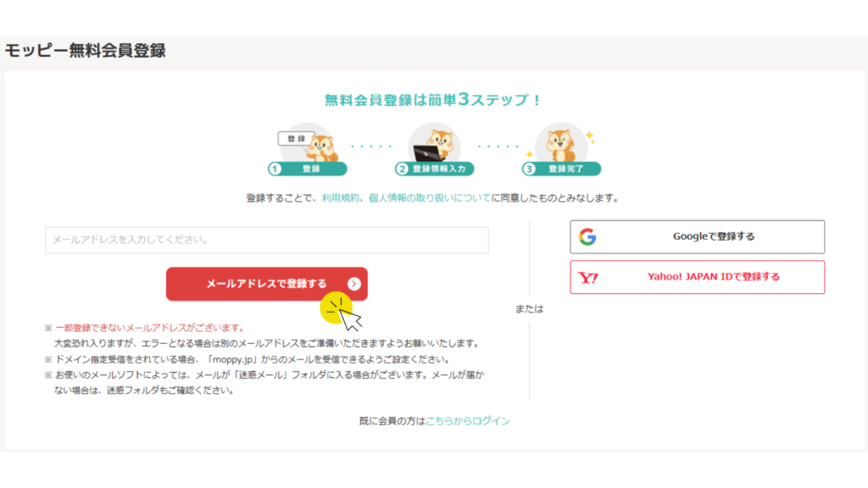Click the モッピー無料会員登録 page title
The height and width of the screenshot is (488, 868).
pos(85,51)
